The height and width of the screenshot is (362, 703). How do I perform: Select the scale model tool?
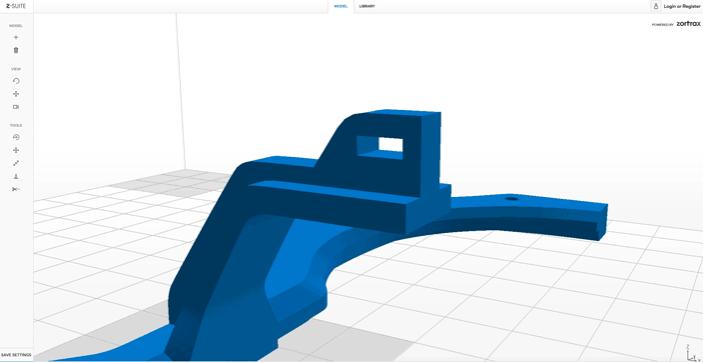[x=16, y=163]
